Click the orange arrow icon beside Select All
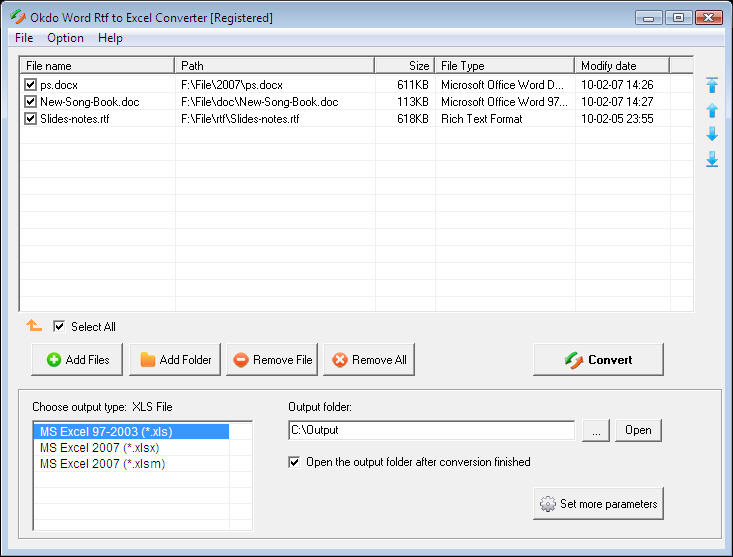 point(34,326)
